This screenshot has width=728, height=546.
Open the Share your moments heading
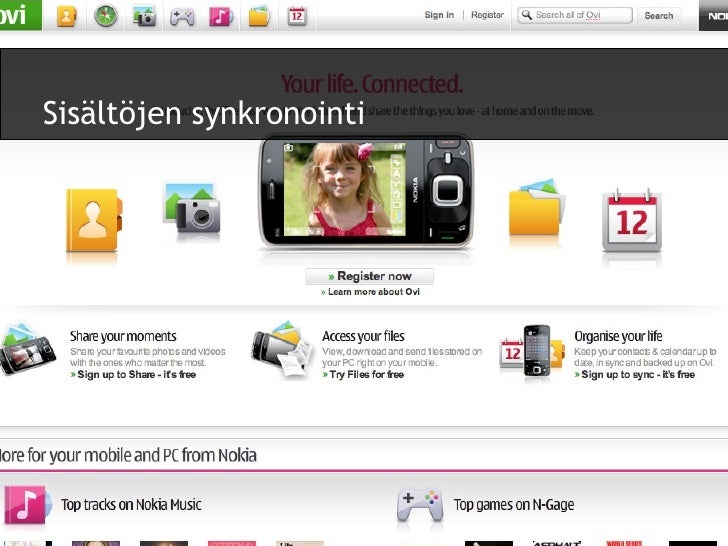(x=123, y=336)
